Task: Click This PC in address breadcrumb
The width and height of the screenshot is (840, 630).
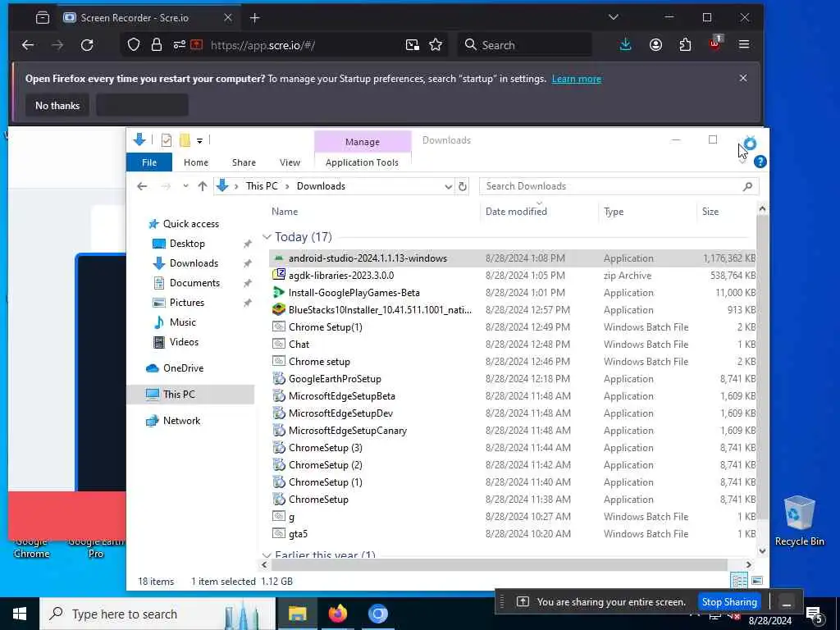Action: coord(262,186)
